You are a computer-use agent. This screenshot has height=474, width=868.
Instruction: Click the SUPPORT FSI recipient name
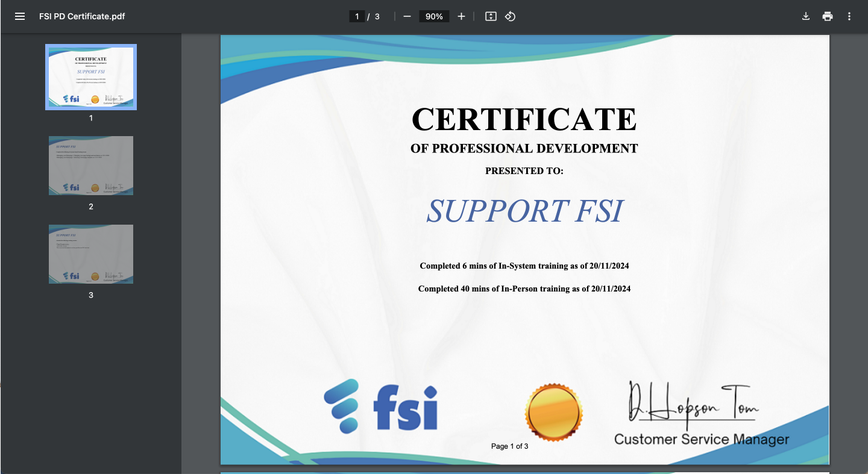pyautogui.click(x=524, y=211)
